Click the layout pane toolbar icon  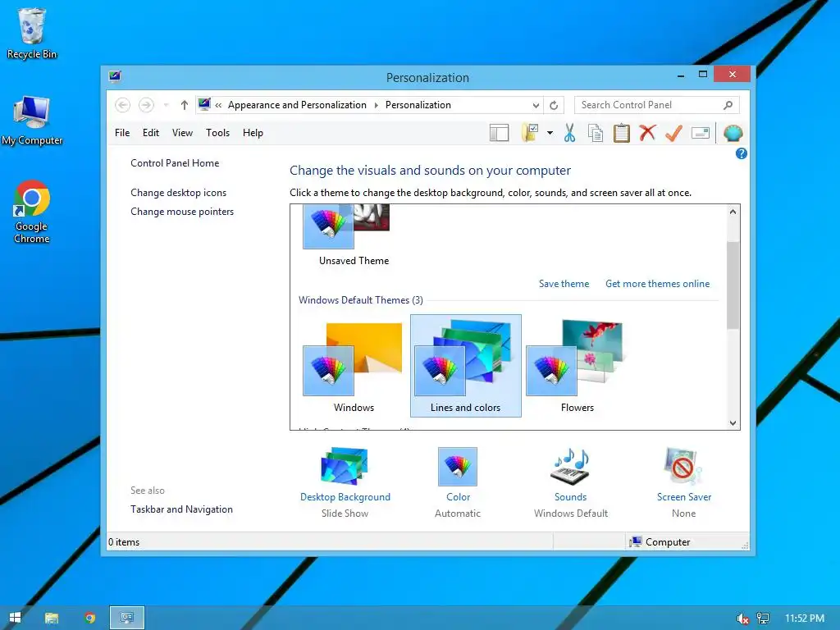[499, 133]
